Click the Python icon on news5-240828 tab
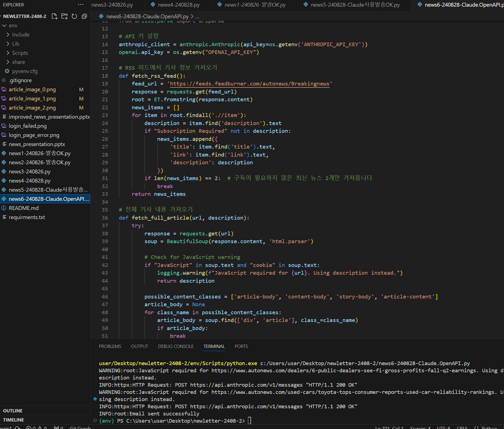This screenshot has width=504, height=429. 305,5
